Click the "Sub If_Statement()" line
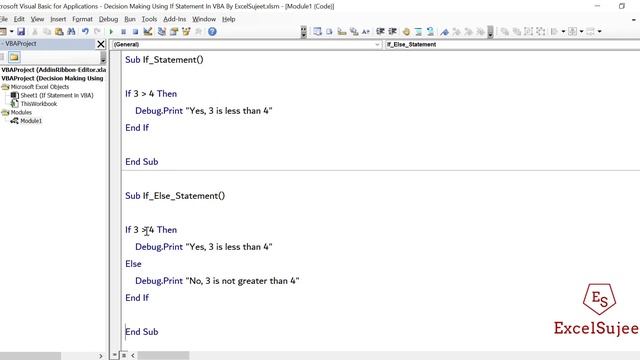 (x=164, y=60)
